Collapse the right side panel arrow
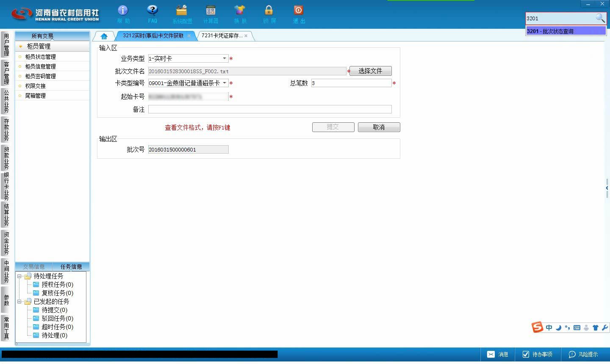Screen dimensions: 610x364 pyautogui.click(x=607, y=188)
